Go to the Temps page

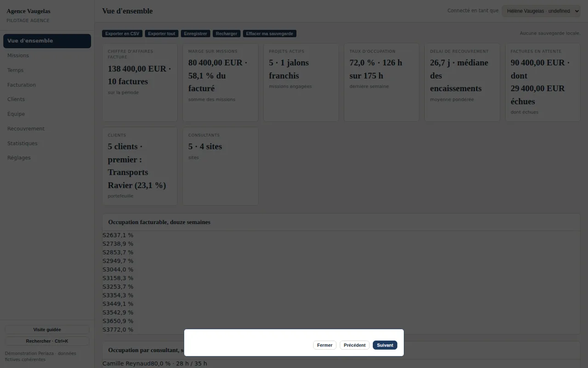pyautogui.click(x=47, y=70)
